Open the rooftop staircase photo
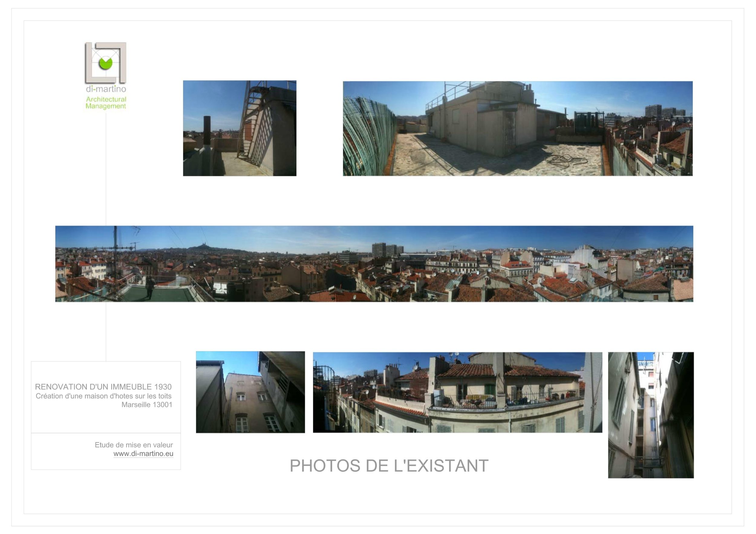 tap(240, 129)
